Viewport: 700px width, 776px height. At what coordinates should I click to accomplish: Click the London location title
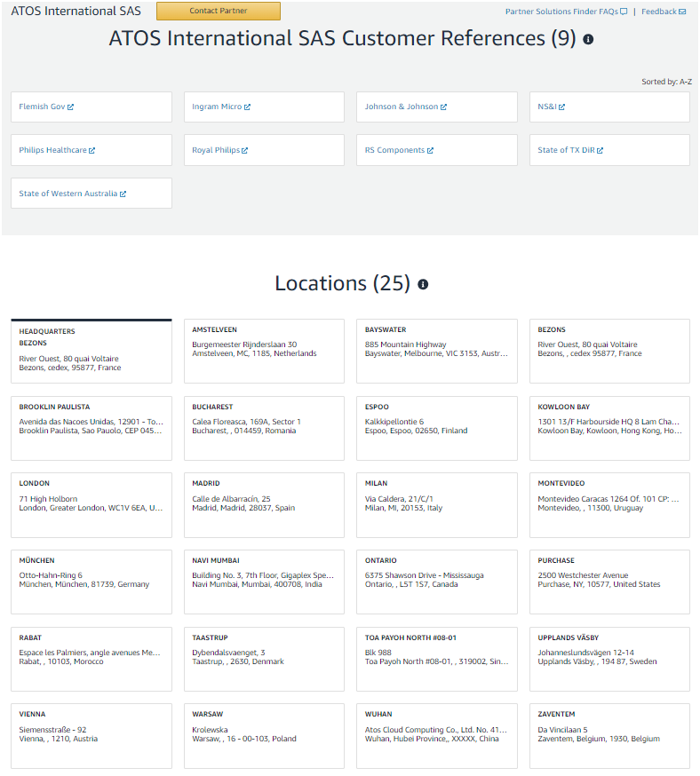34,483
